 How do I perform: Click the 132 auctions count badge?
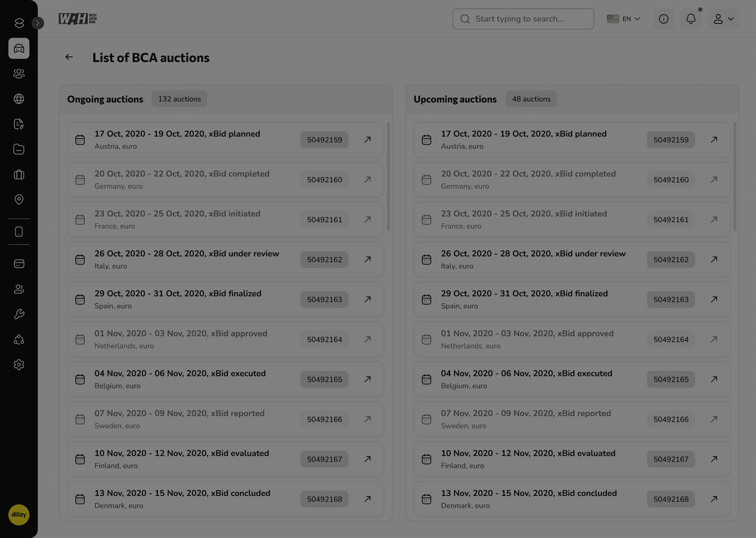[x=179, y=99]
